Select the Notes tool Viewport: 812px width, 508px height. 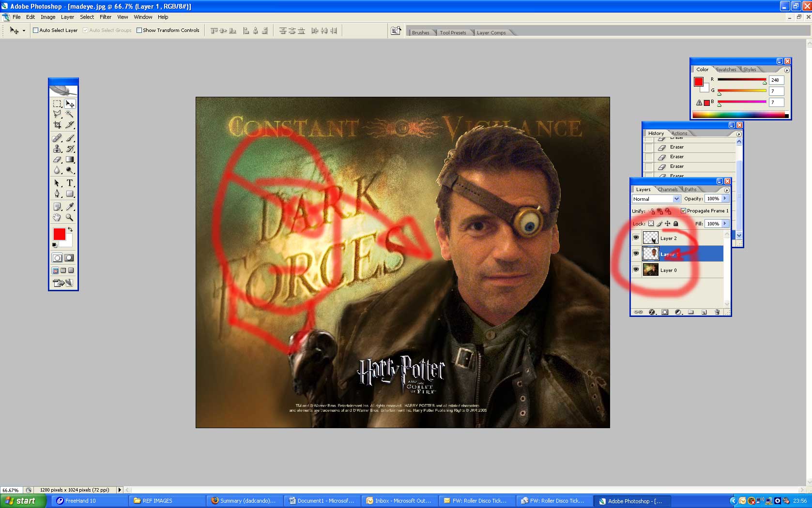(57, 207)
